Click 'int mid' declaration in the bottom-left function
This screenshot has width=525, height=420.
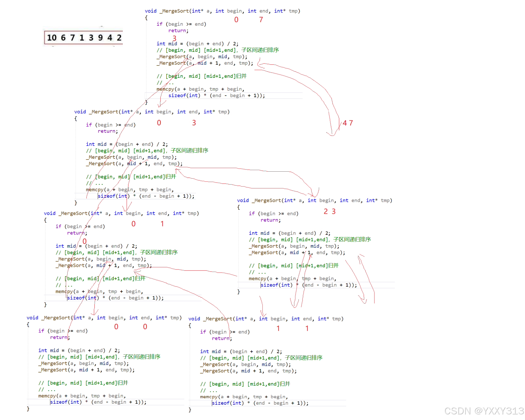[49, 350]
